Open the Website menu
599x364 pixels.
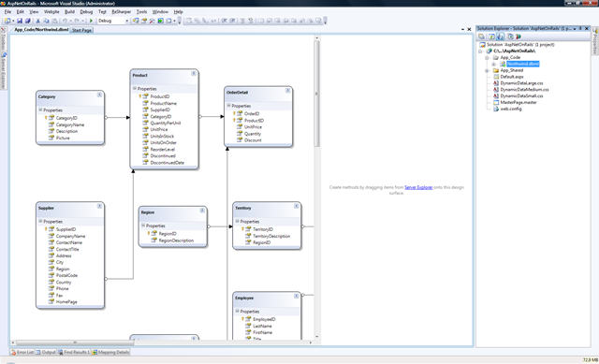[51, 12]
